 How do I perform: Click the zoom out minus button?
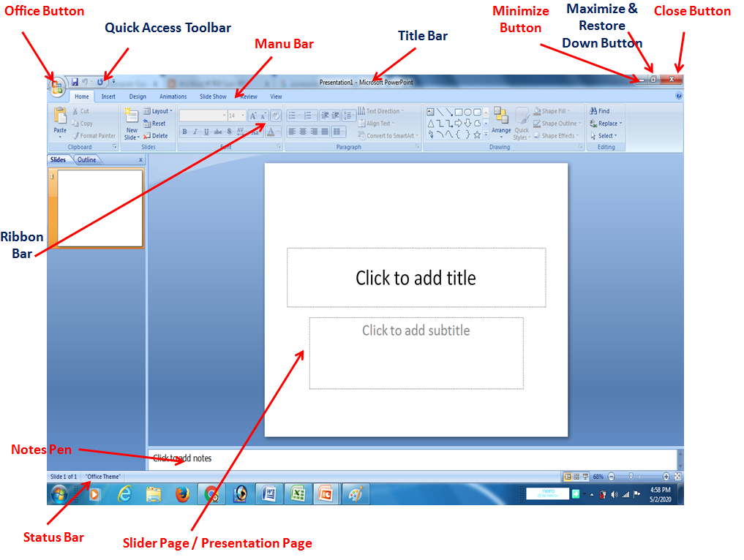611,477
